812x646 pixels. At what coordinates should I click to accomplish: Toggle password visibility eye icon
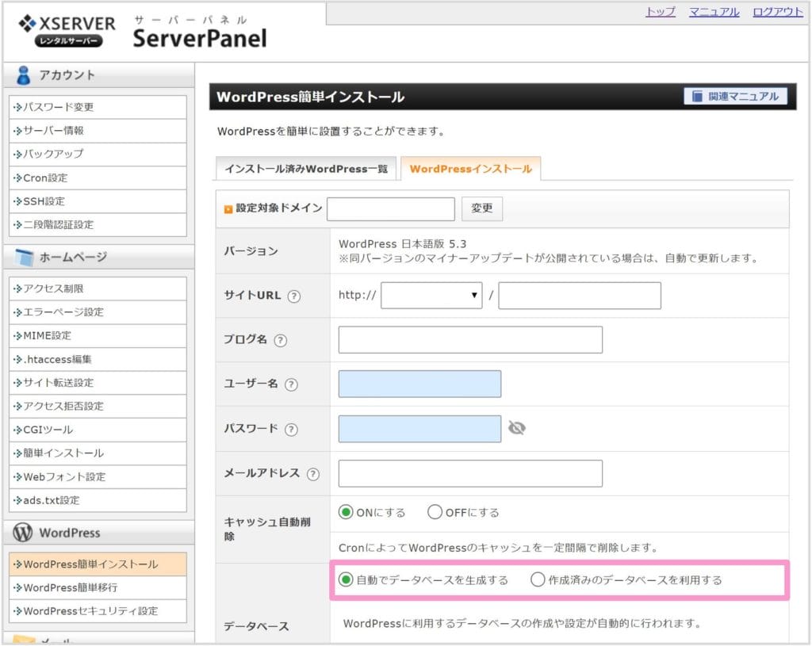517,429
